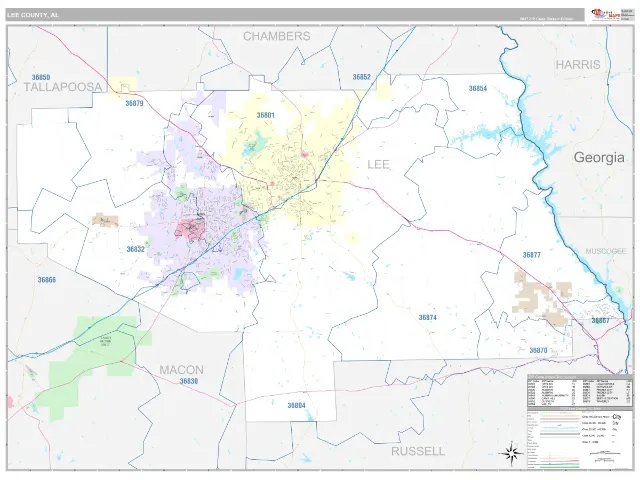Click ZIP code 36801 label
This screenshot has width=640, height=480.
(x=265, y=115)
